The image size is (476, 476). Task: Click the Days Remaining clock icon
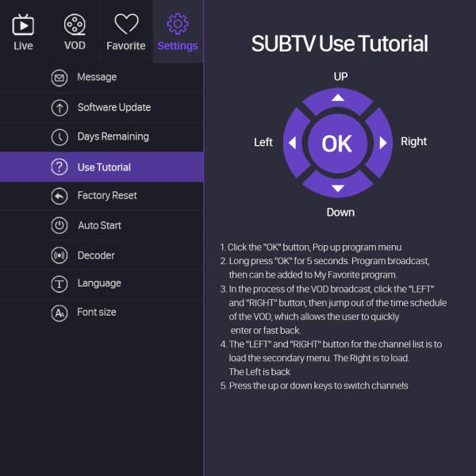click(59, 137)
